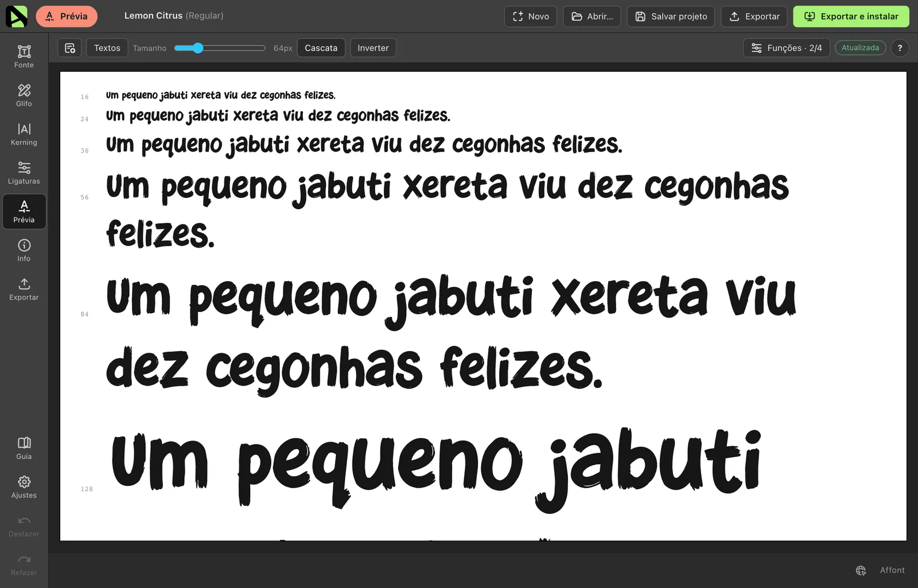Open Funções 2/4 features menu

point(786,48)
